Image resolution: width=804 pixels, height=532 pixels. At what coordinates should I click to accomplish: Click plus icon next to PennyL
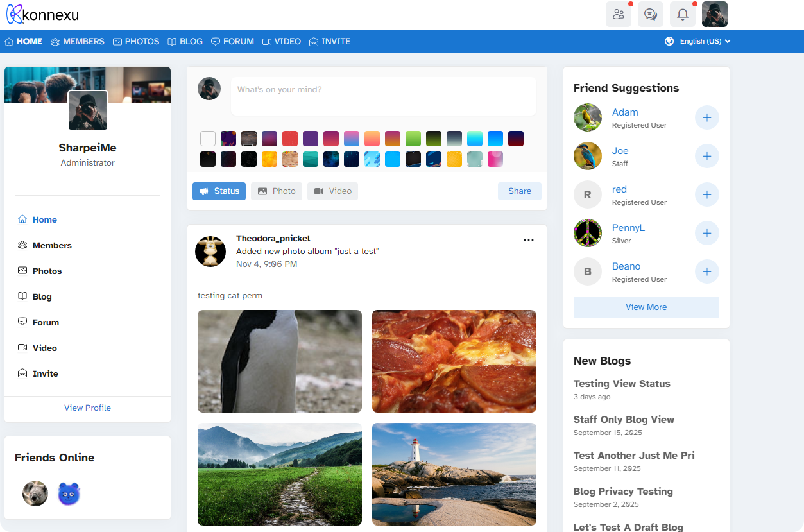click(x=706, y=233)
